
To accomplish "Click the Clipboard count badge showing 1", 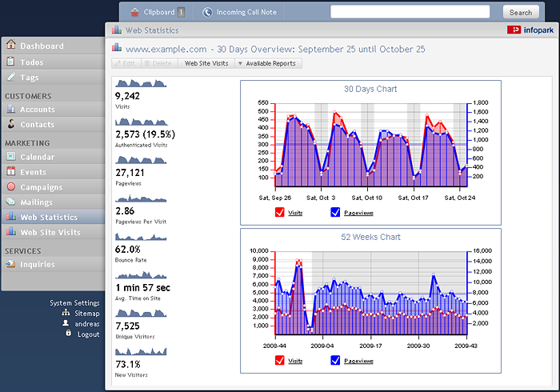I will (x=181, y=12).
